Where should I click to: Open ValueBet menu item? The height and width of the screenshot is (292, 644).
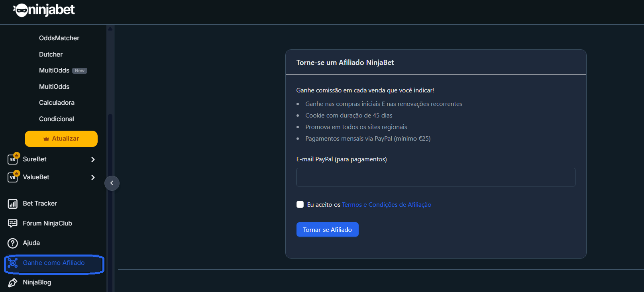click(36, 177)
